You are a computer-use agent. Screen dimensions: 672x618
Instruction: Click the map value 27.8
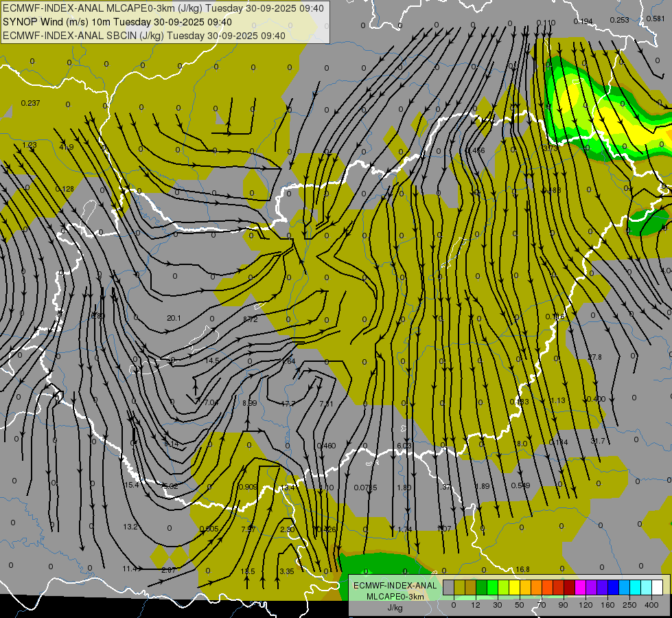[594, 357]
